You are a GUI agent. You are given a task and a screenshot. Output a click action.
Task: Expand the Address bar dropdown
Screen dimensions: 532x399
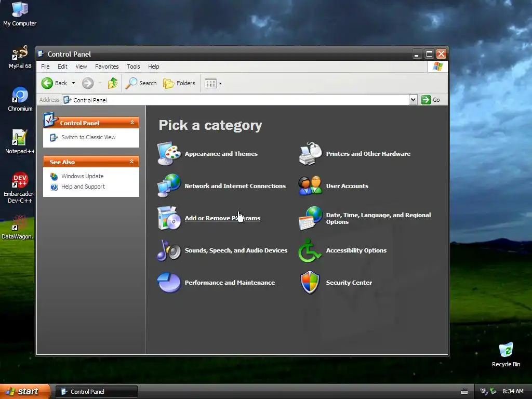tap(413, 100)
